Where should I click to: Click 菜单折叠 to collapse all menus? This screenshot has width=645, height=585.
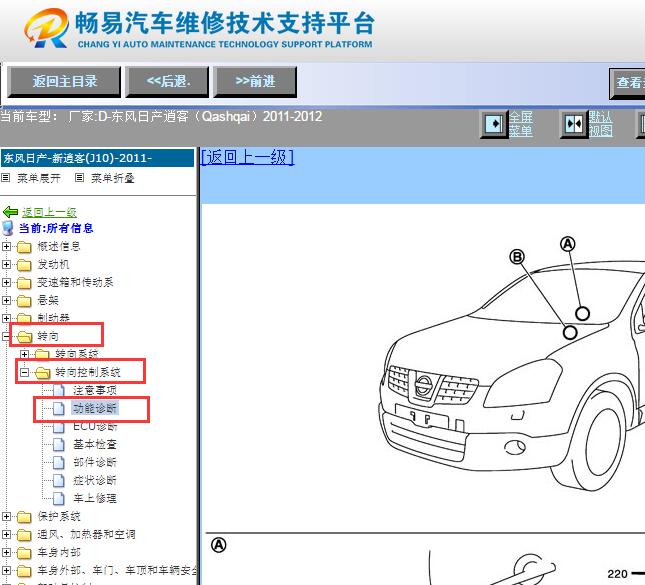pos(113,178)
